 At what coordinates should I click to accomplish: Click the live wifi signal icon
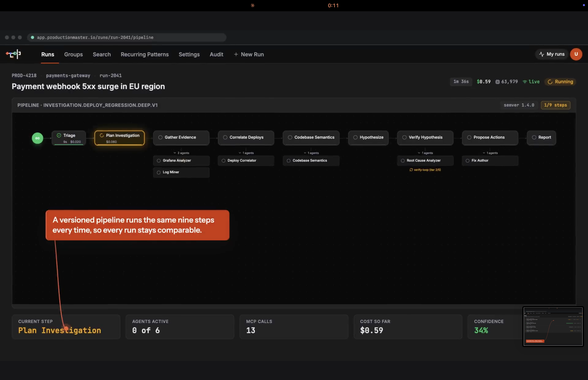coord(525,82)
